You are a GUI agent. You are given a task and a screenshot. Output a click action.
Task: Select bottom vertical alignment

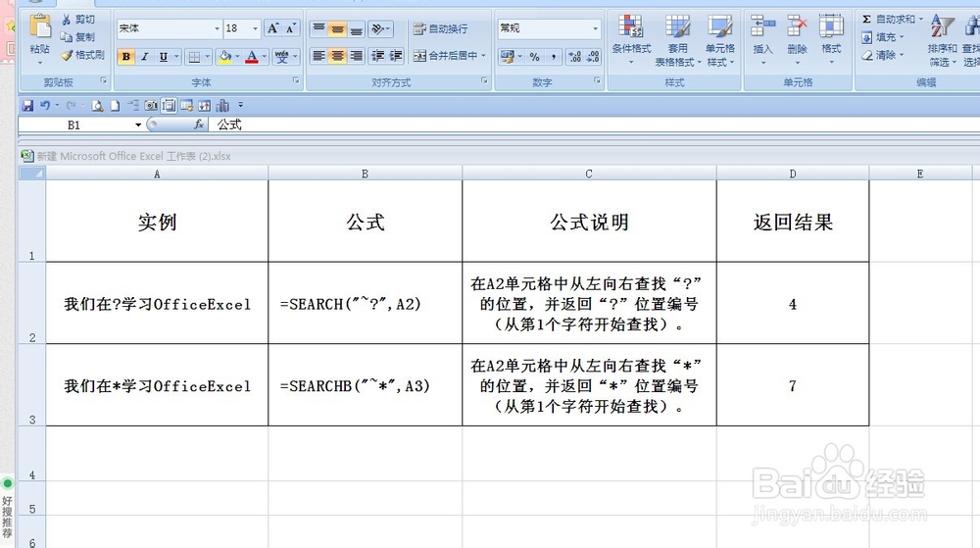coord(357,28)
